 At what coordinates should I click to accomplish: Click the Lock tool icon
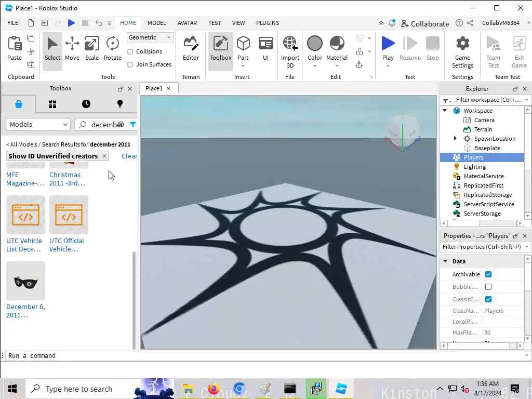(x=360, y=51)
